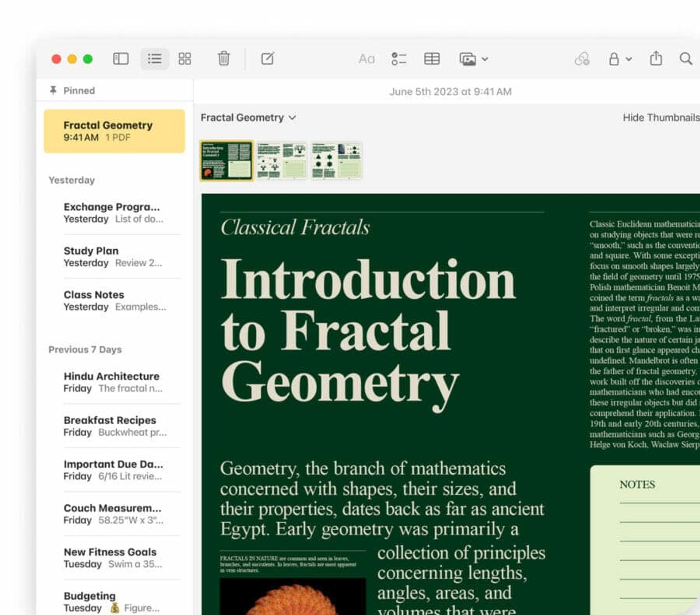The image size is (700, 615).
Task: Click the June 5th 2023 date stamp
Action: click(x=450, y=92)
